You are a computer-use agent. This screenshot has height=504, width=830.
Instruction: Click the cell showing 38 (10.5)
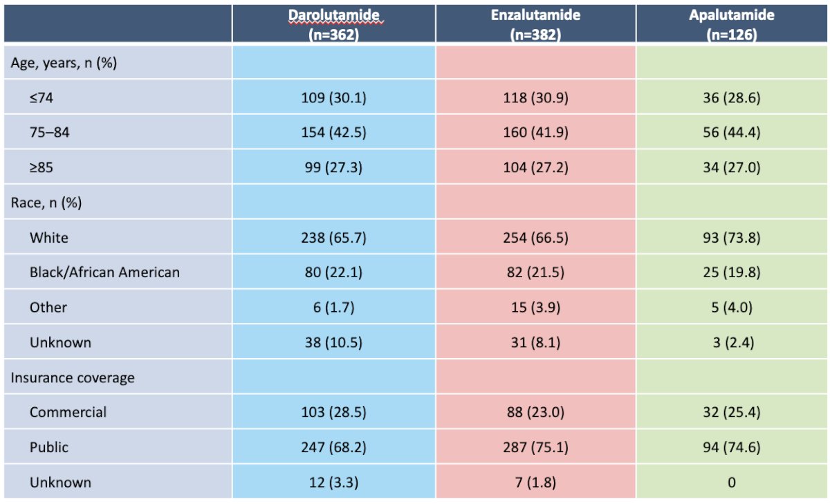pyautogui.click(x=334, y=342)
